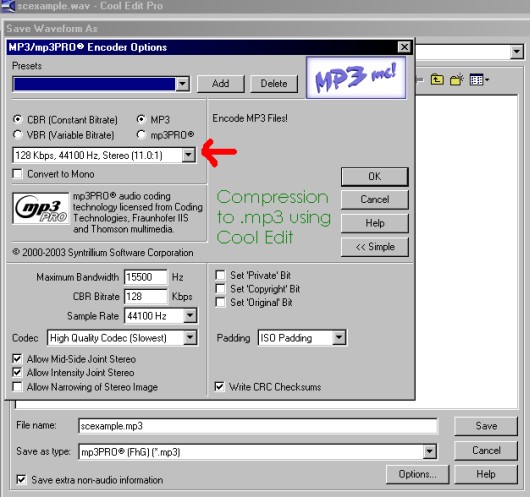Screen dimensions: 530x497
Task: Open the Sample Rate 44100 Hz dropdown
Action: pyautogui.click(x=190, y=316)
